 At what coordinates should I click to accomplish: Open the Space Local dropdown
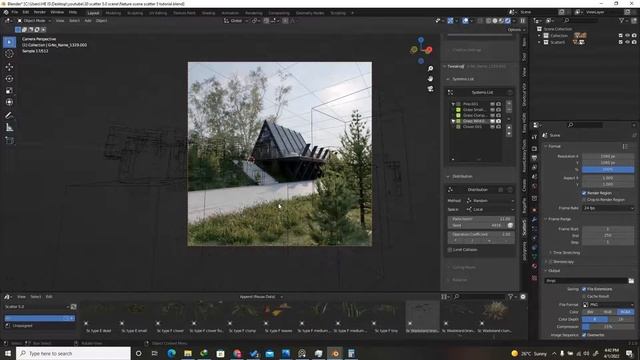point(490,209)
